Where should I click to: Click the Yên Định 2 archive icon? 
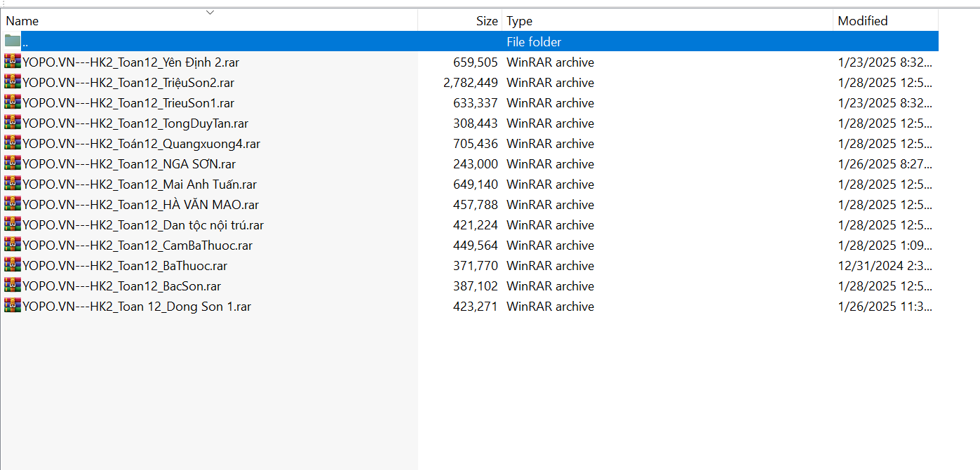[12, 62]
